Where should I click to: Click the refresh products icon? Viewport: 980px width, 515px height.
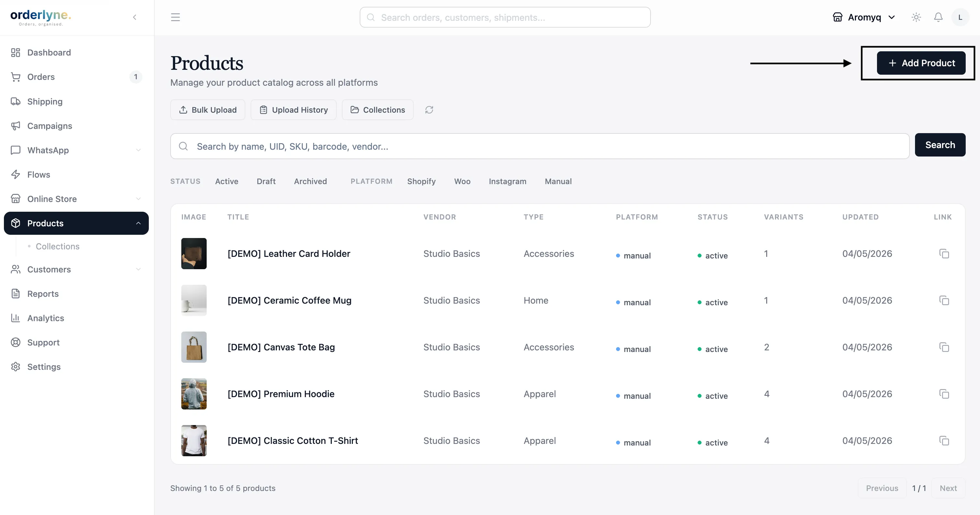click(429, 110)
